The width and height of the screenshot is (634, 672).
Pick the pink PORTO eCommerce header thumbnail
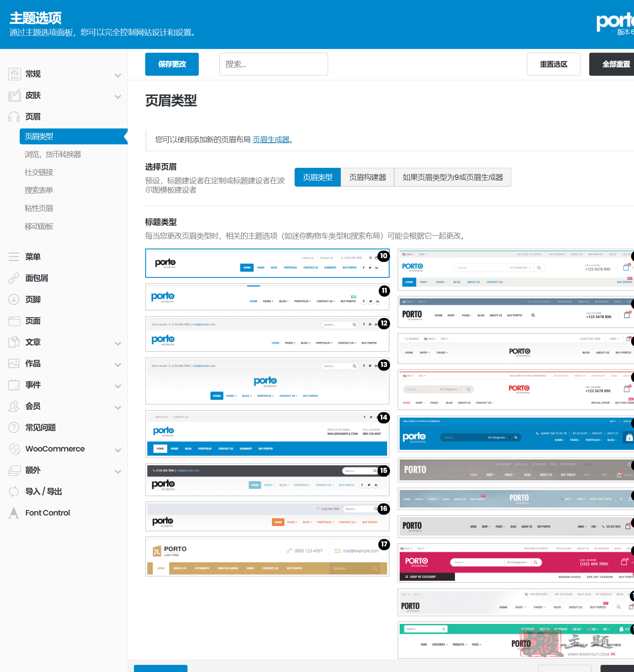point(516,563)
